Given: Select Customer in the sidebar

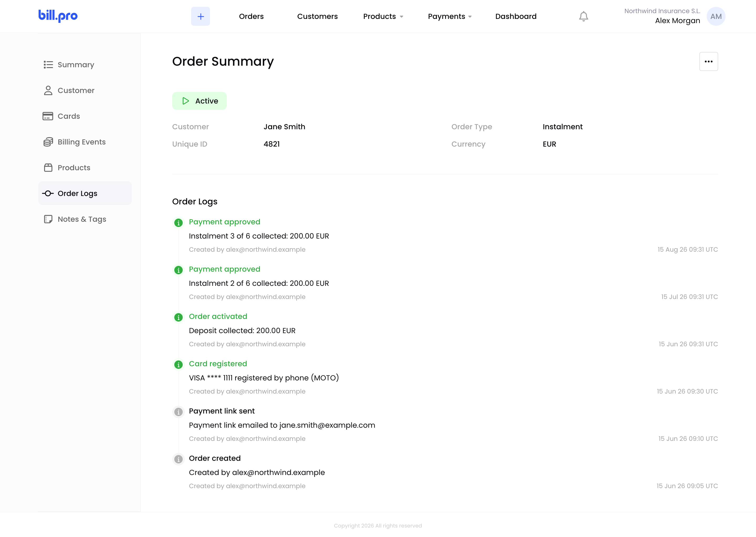Looking at the screenshot, I should pyautogui.click(x=85, y=90).
